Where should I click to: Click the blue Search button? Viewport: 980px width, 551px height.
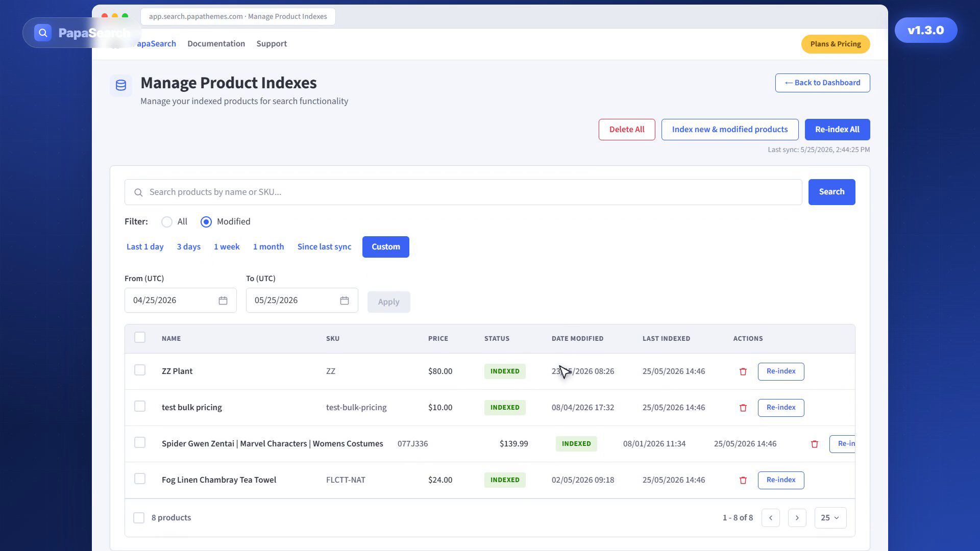[832, 192]
